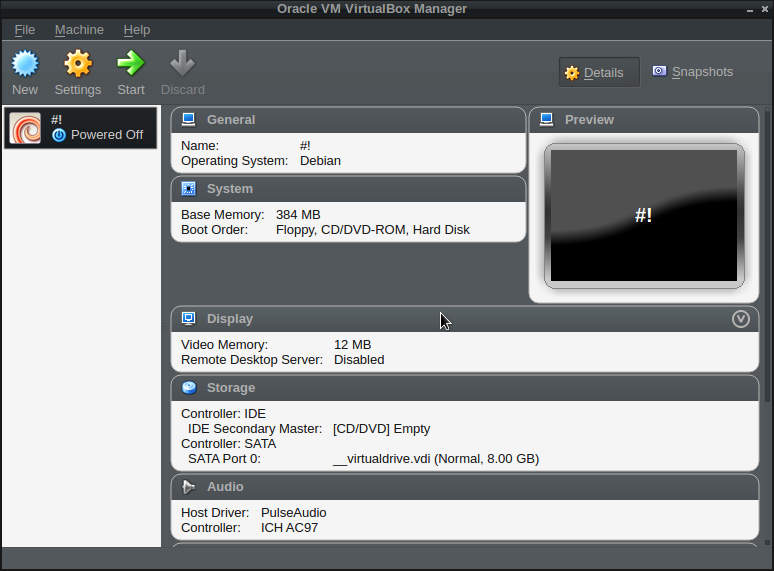Click the General section monitor icon
Screen dimensions: 774x571
[188, 119]
